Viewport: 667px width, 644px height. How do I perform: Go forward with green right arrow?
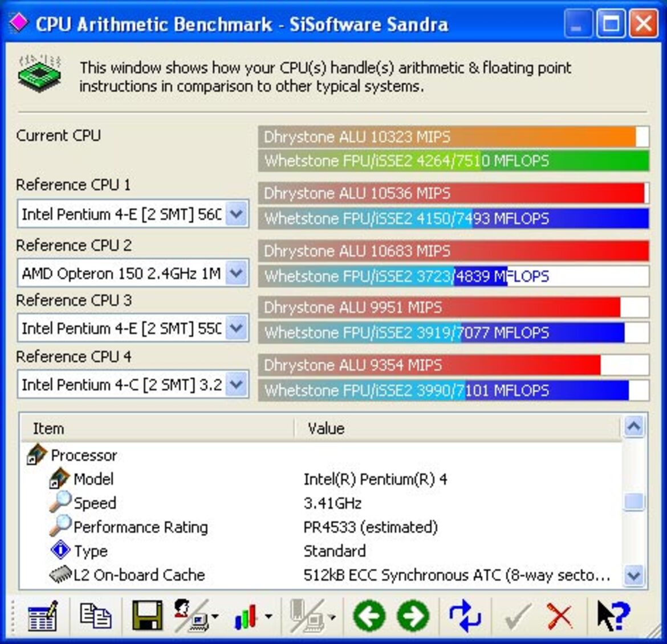pyautogui.click(x=413, y=616)
